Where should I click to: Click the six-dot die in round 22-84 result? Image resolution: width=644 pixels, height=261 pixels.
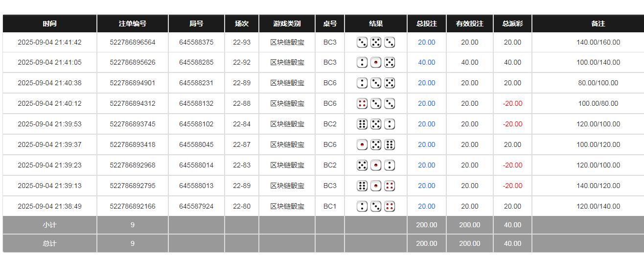coord(362,124)
